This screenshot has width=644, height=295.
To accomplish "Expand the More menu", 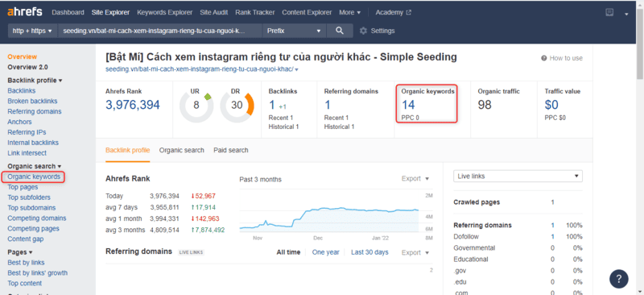I will coord(349,12).
